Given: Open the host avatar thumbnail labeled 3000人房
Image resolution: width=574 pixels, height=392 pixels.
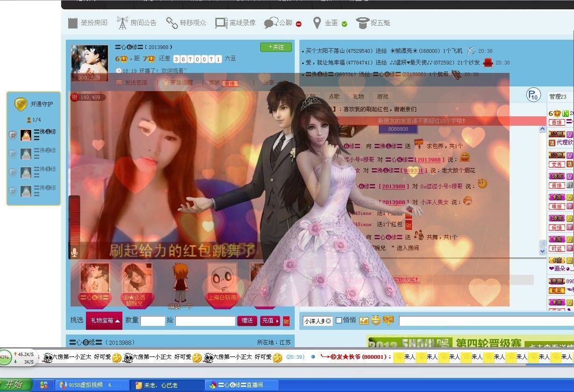Looking at the screenshot, I should 90,63.
